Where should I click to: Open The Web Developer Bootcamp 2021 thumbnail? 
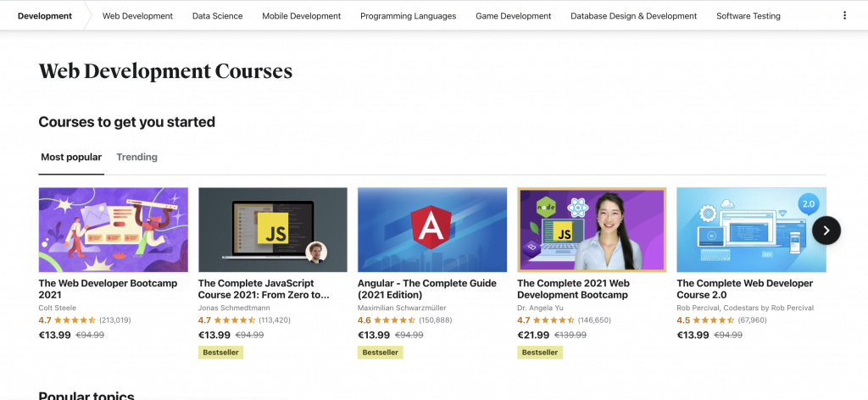114,230
